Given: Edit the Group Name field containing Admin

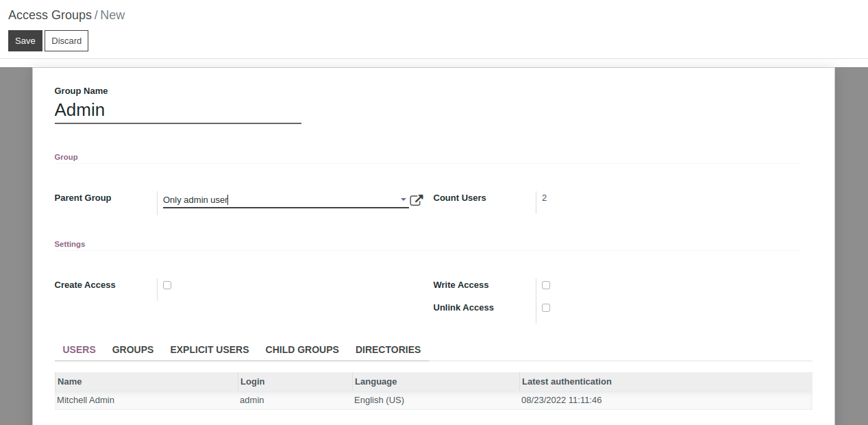Looking at the screenshot, I should pos(178,110).
